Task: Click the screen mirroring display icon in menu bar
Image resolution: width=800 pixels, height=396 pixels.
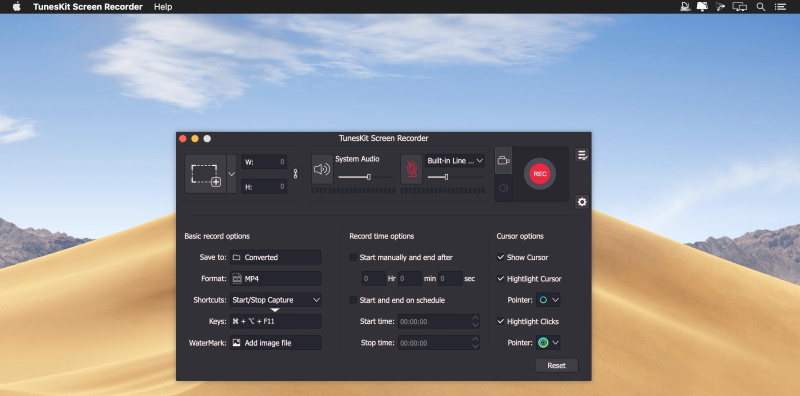Action: 739,7
